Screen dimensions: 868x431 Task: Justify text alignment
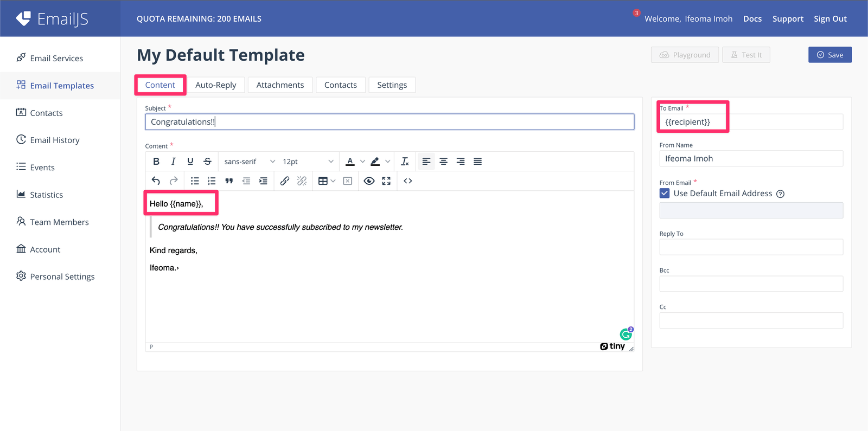(477, 162)
